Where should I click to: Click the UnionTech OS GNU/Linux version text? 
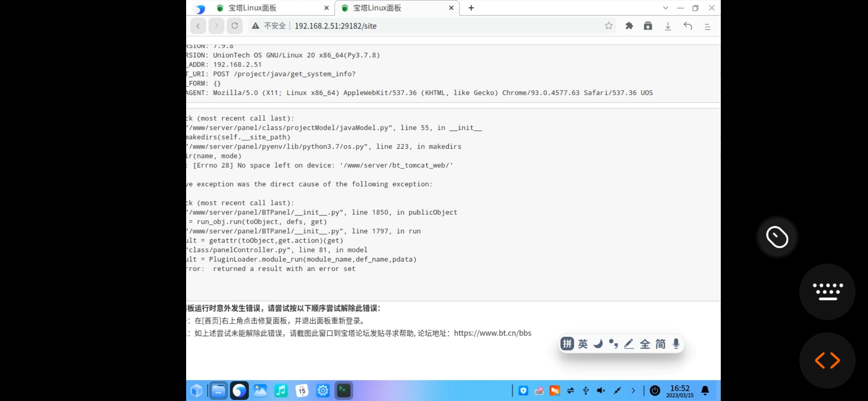pos(296,55)
